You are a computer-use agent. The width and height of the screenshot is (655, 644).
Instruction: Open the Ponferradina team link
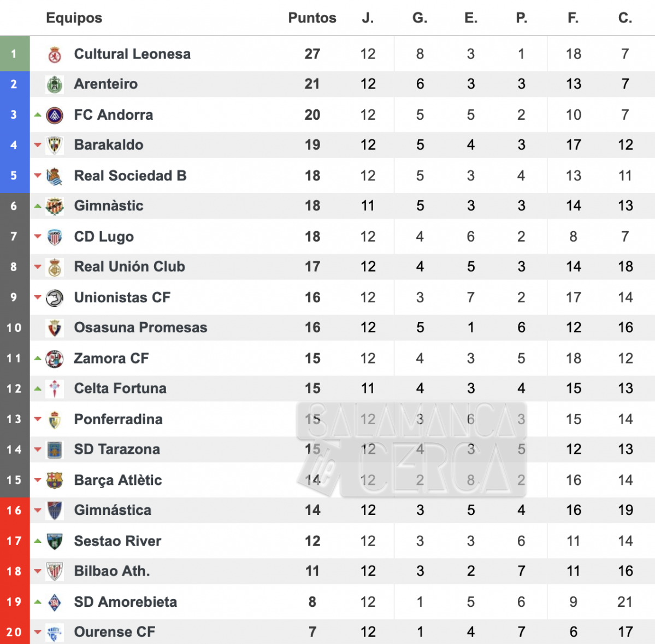[x=118, y=419]
